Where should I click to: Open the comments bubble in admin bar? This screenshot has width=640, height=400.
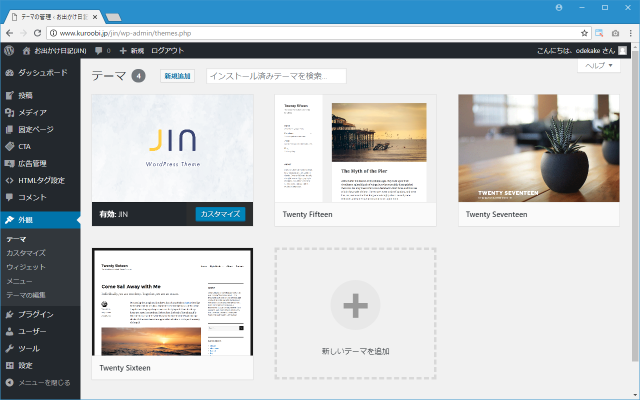coord(98,51)
